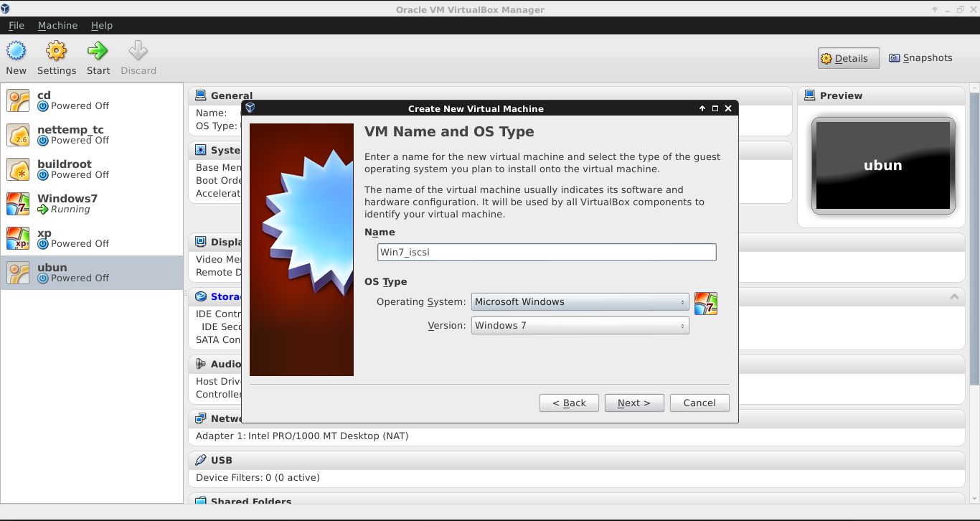Click the Back button
This screenshot has height=521, width=980.
tap(569, 403)
